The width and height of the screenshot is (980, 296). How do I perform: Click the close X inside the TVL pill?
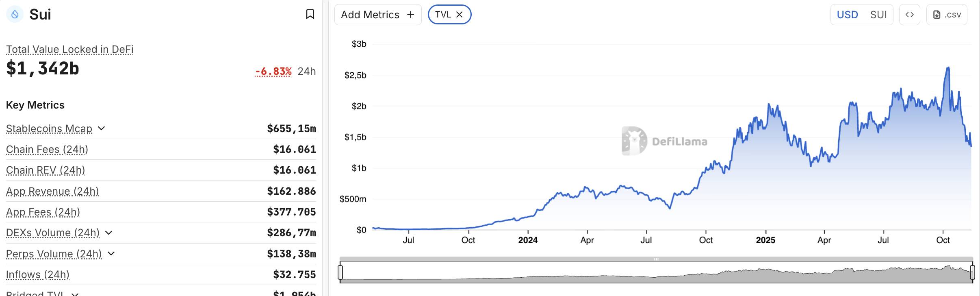460,14
